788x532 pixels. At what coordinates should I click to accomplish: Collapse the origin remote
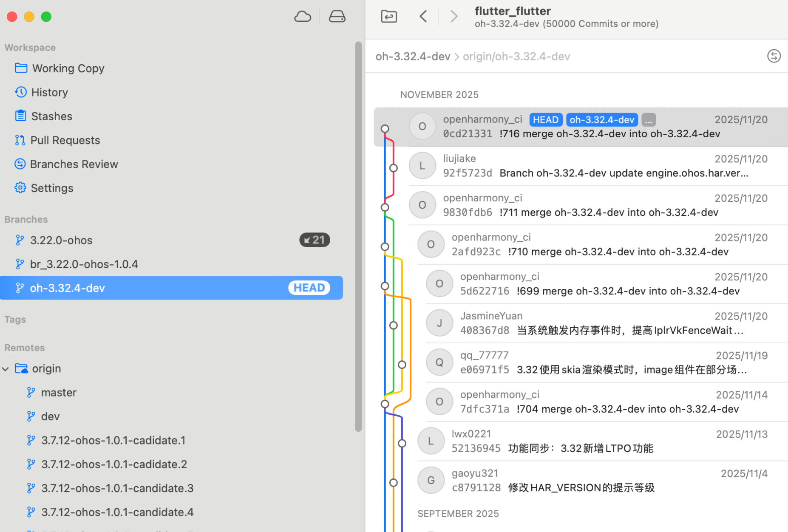pyautogui.click(x=6, y=368)
